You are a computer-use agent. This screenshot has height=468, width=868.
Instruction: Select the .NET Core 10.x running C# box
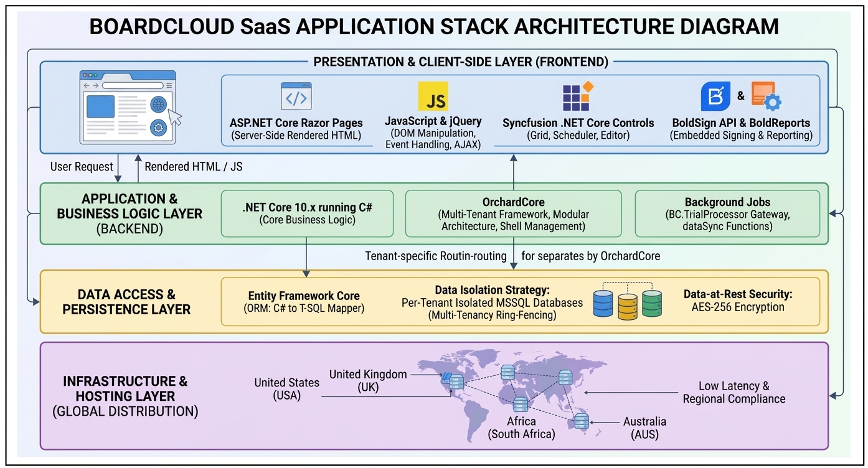[308, 213]
